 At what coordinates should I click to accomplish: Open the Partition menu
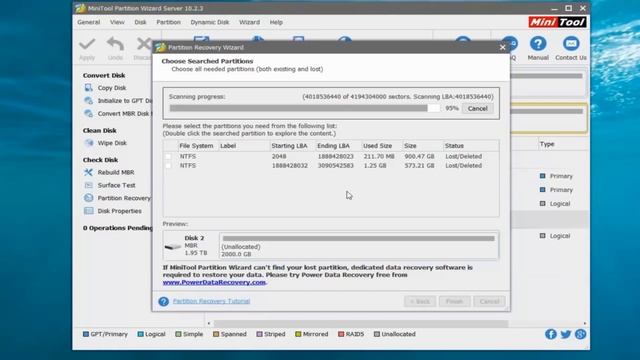pyautogui.click(x=169, y=22)
